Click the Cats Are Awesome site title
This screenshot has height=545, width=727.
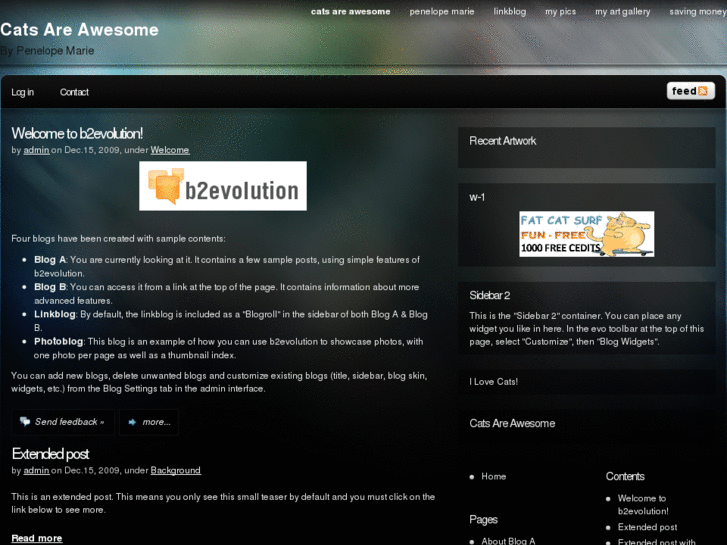(79, 30)
